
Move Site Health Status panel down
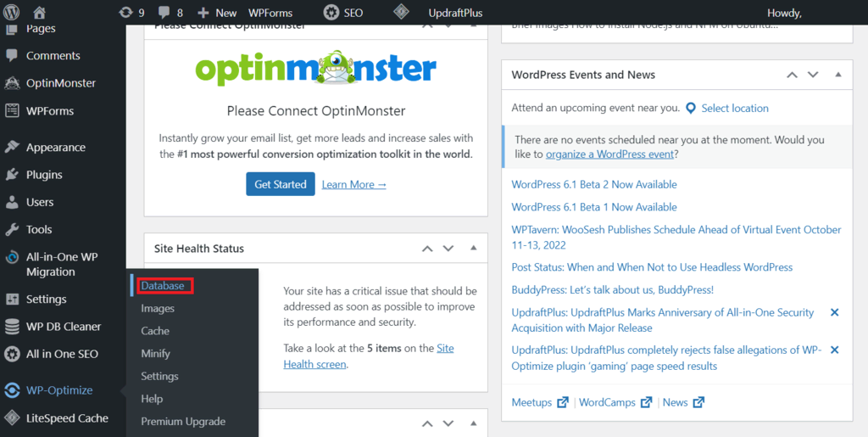[x=448, y=249]
